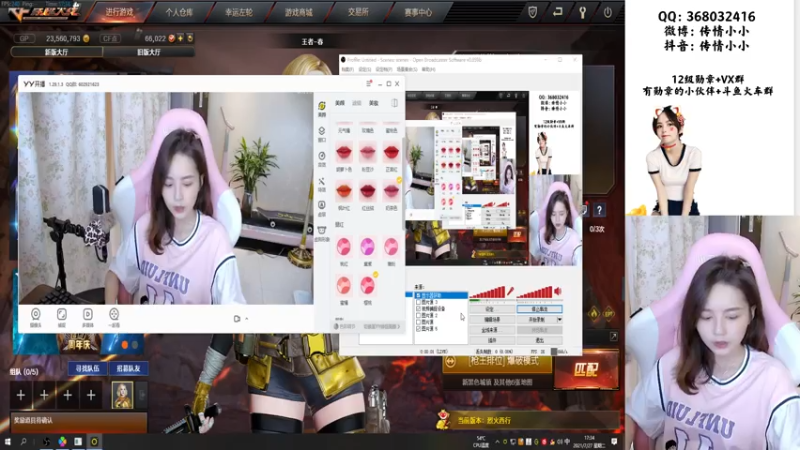Choose the pale pink lip color swatch
The width and height of the screenshot is (800, 450).
point(367,152)
